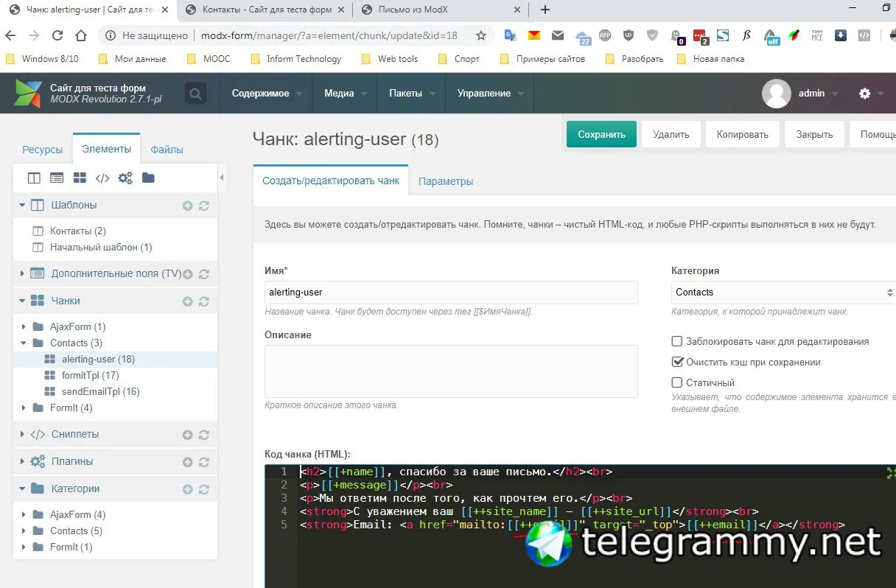Screen dimensions: 896x588
Task: Click the cloud extension icon with 27 badge
Action: 583,38
